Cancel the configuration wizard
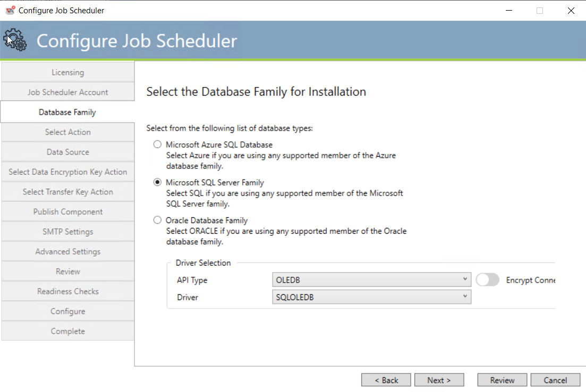This screenshot has width=586, height=392. coord(555,380)
